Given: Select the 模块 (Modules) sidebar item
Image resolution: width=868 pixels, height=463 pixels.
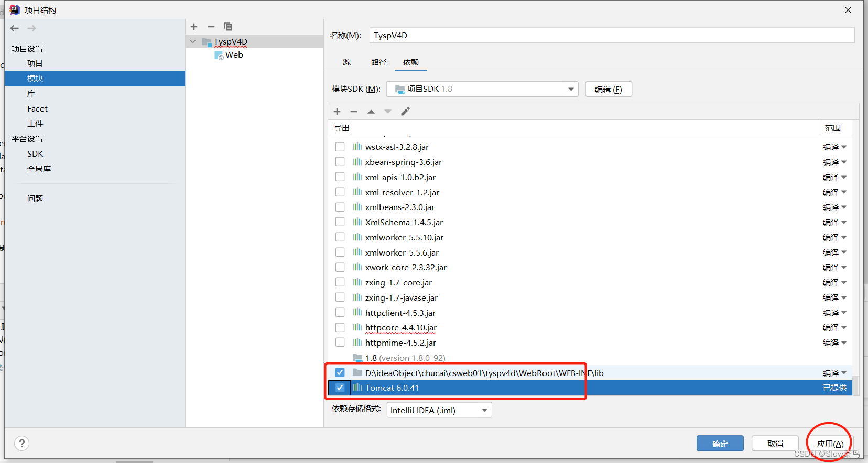Looking at the screenshot, I should pyautogui.click(x=95, y=78).
